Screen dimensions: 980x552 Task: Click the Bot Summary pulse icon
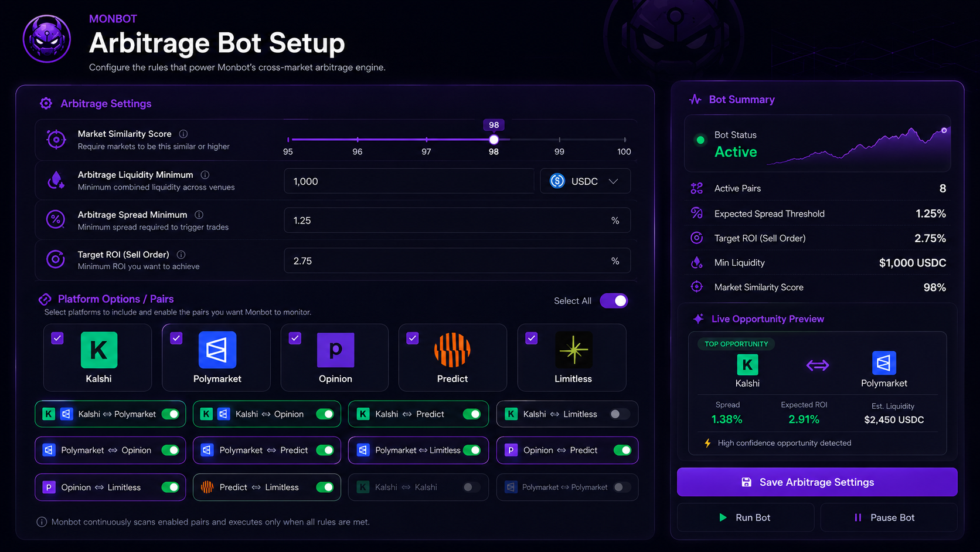coord(696,100)
